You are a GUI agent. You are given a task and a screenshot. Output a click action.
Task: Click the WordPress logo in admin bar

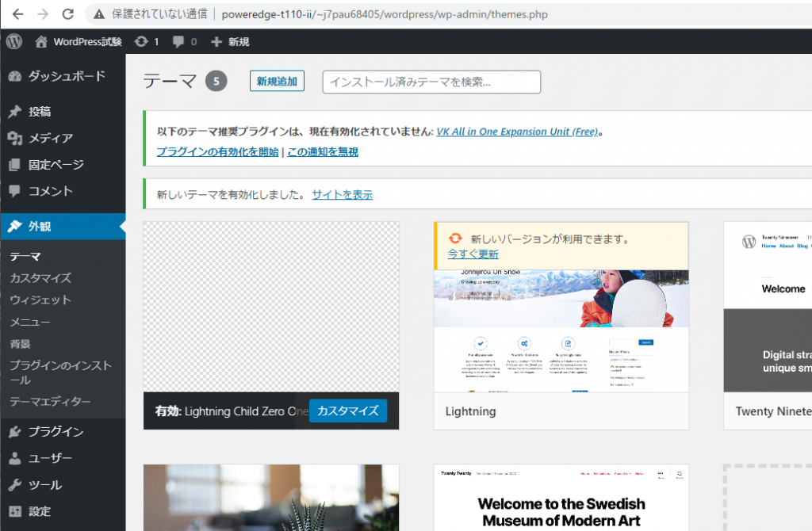click(x=14, y=41)
